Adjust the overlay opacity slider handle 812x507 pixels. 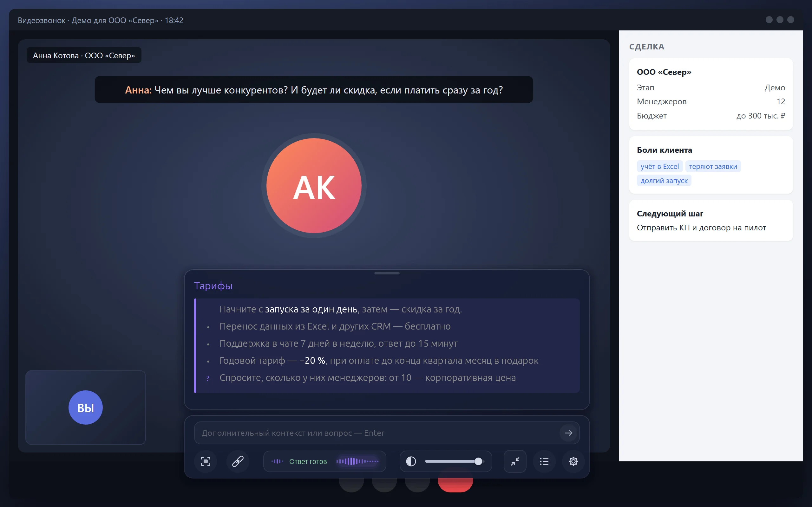point(478,461)
